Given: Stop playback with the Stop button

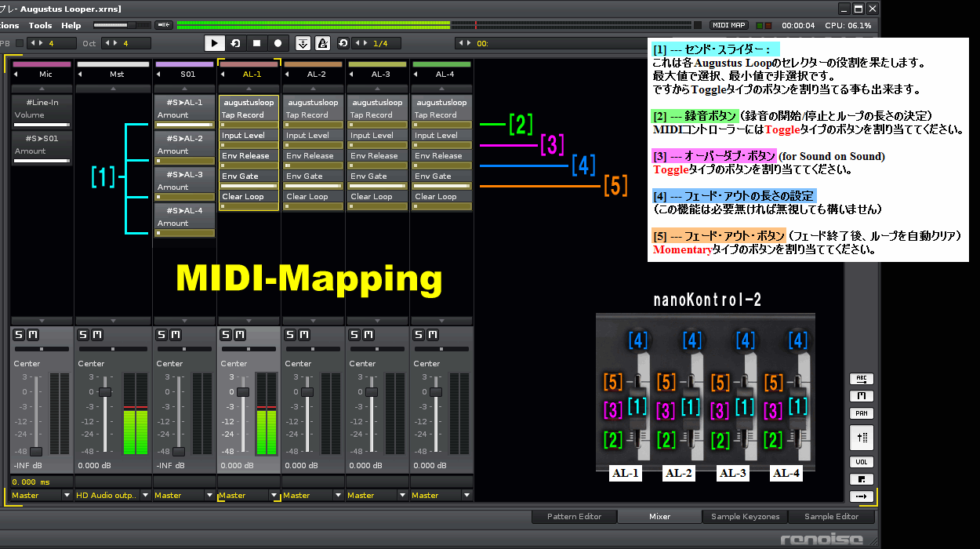Looking at the screenshot, I should pyautogui.click(x=256, y=43).
